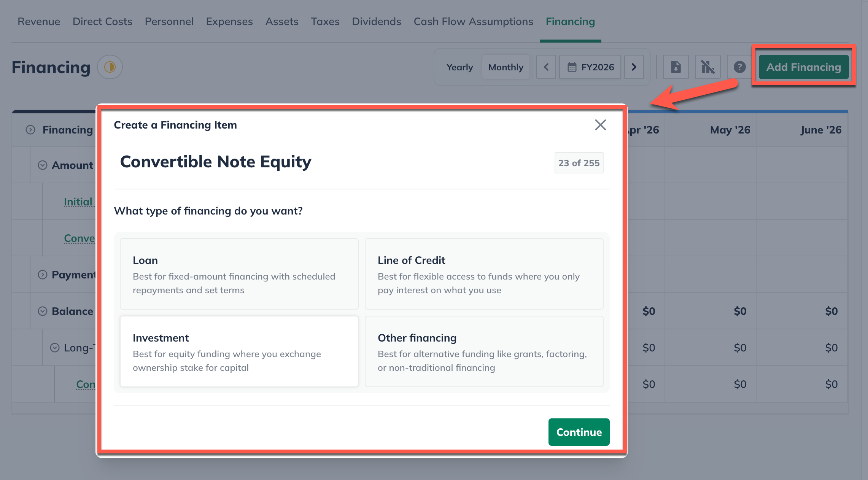
Task: Go to next fiscal year with right arrow
Action: pyautogui.click(x=634, y=67)
